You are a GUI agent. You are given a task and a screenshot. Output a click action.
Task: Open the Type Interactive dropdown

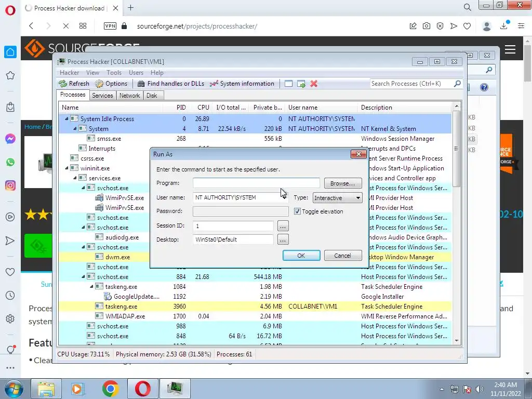coord(337,198)
